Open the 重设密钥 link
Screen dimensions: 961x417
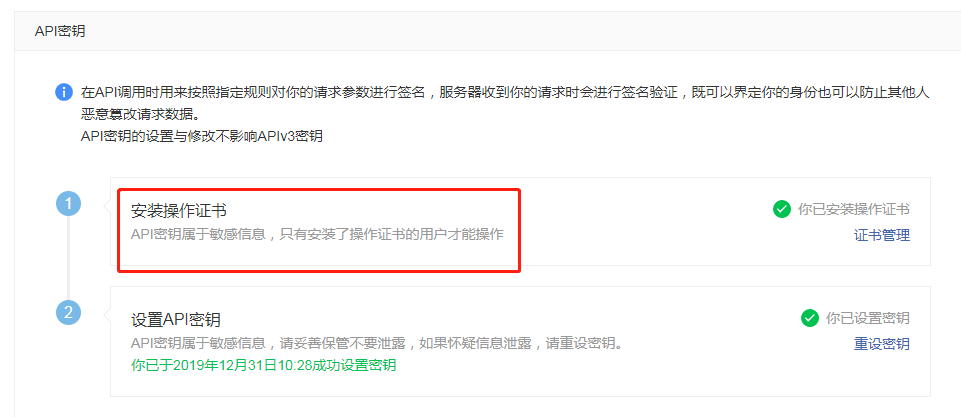[882, 344]
